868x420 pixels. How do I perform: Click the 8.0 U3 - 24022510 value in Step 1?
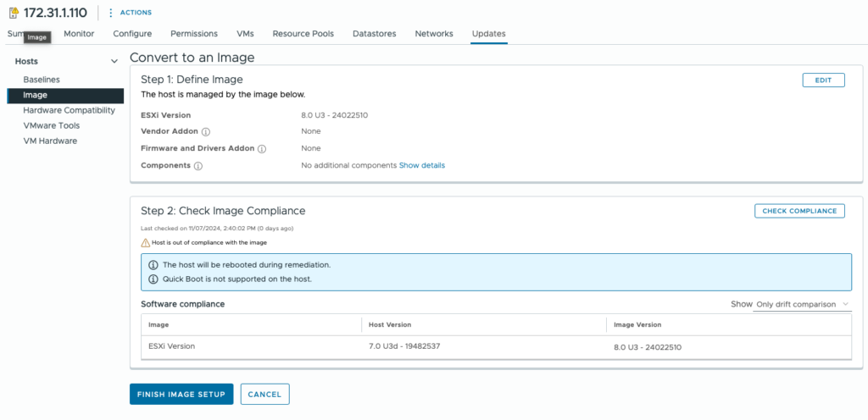(x=335, y=115)
